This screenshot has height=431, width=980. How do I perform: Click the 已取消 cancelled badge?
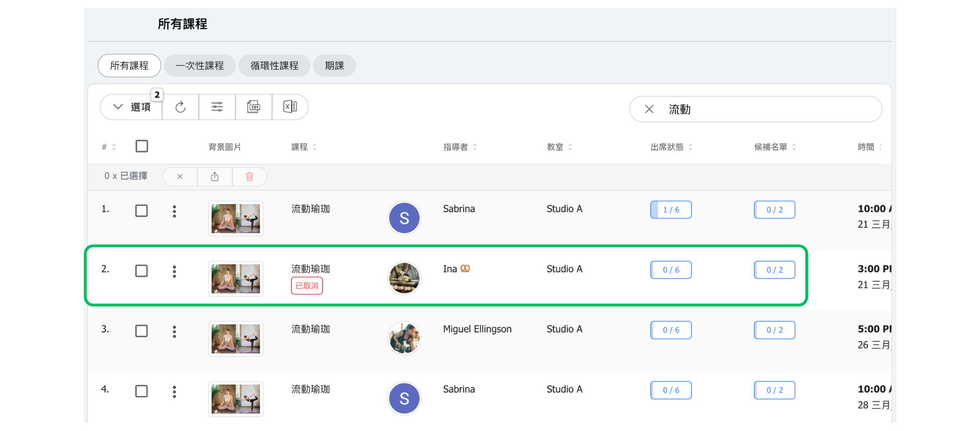[x=307, y=286]
